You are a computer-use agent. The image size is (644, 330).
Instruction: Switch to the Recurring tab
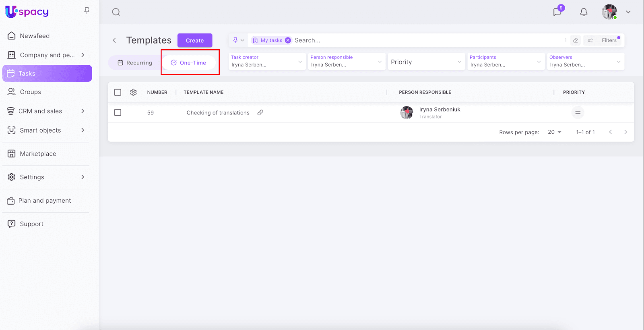pyautogui.click(x=135, y=63)
